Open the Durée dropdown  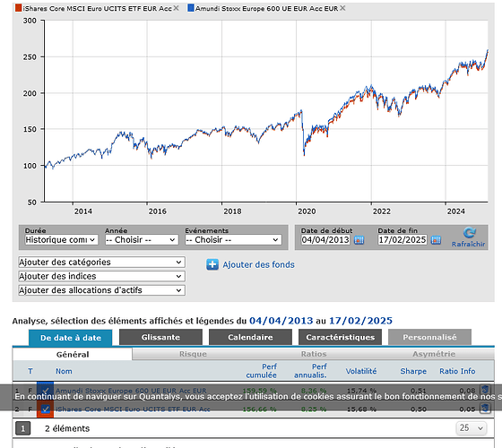click(61, 240)
